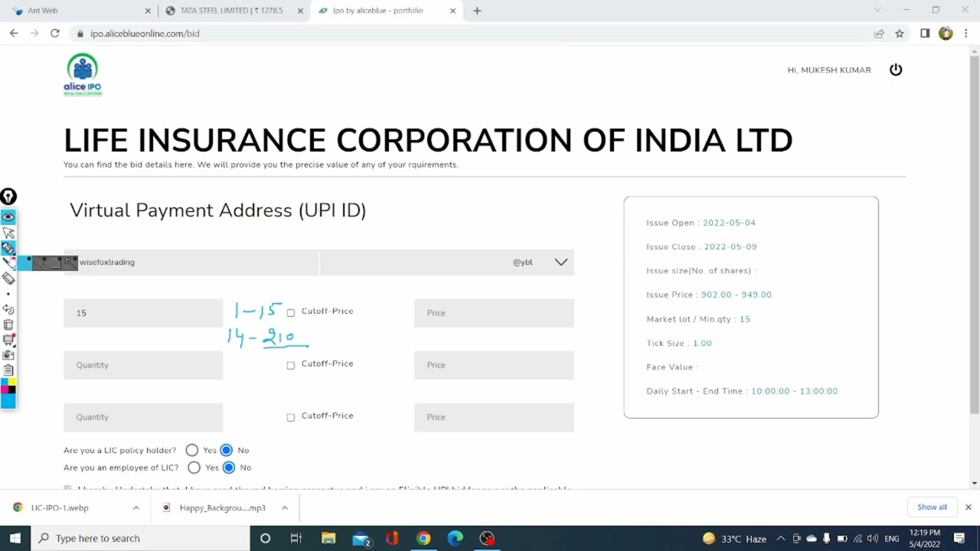
Task: Close the downloads bar
Action: click(x=968, y=507)
